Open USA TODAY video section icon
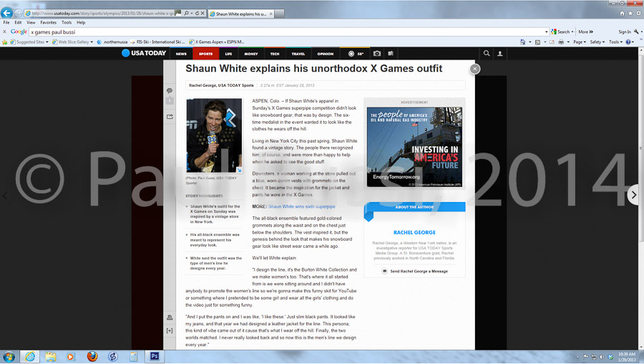Screen dimensions: 644x364 tap(391, 54)
